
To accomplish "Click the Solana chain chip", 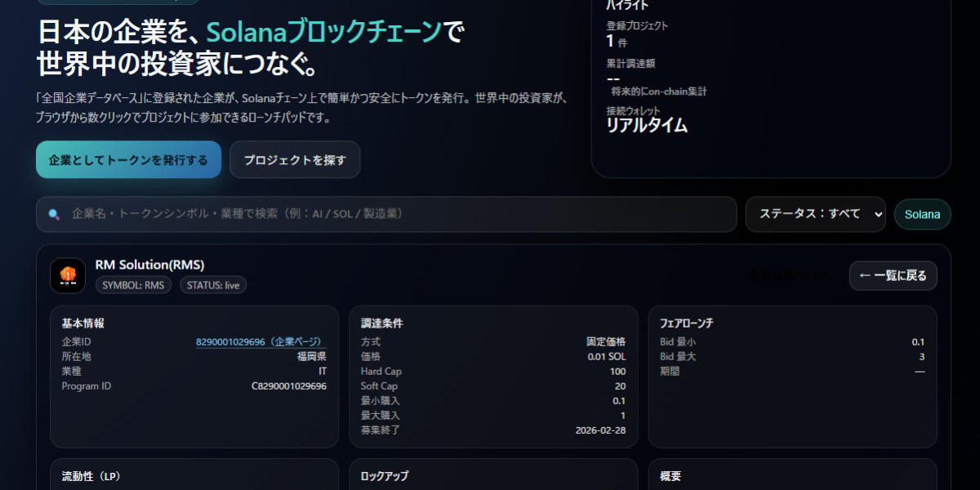I will tap(923, 215).
